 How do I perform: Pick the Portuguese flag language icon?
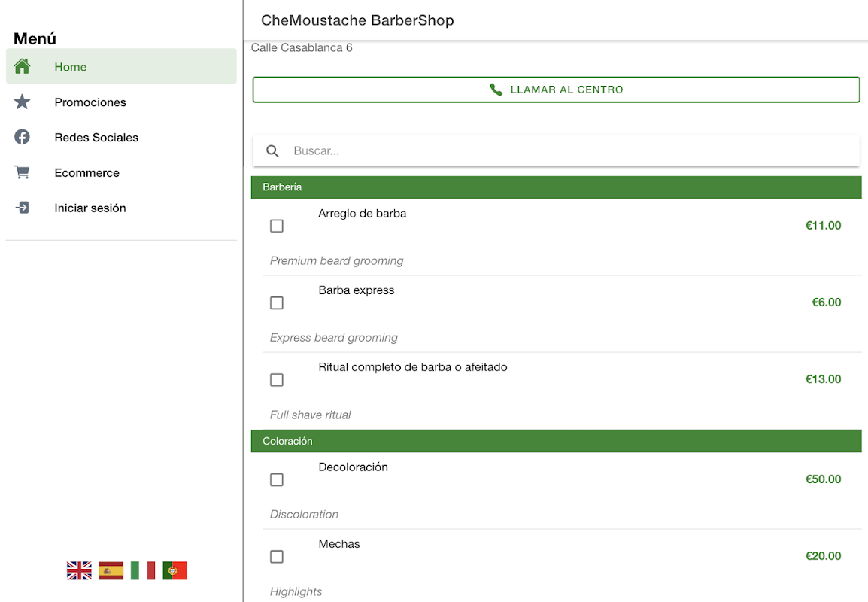[175, 570]
